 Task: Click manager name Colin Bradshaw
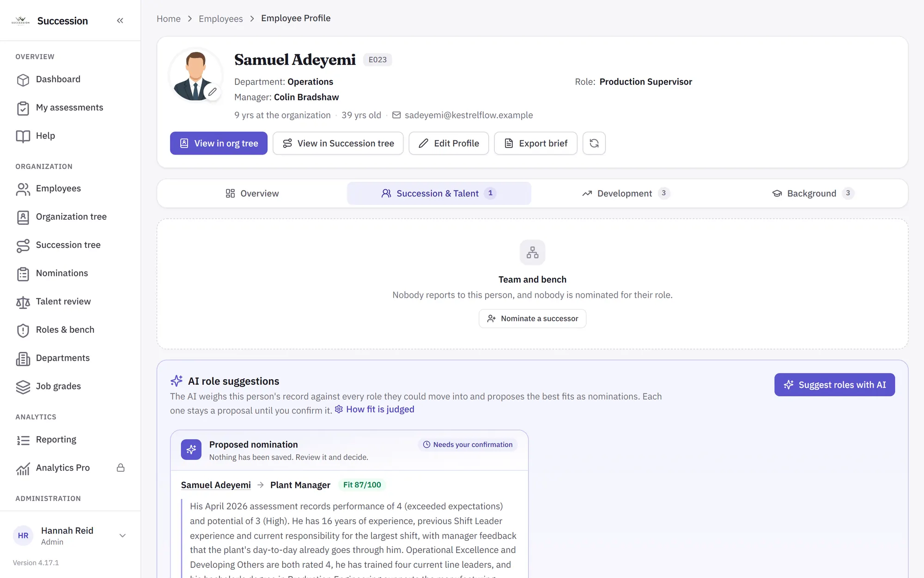pos(306,97)
